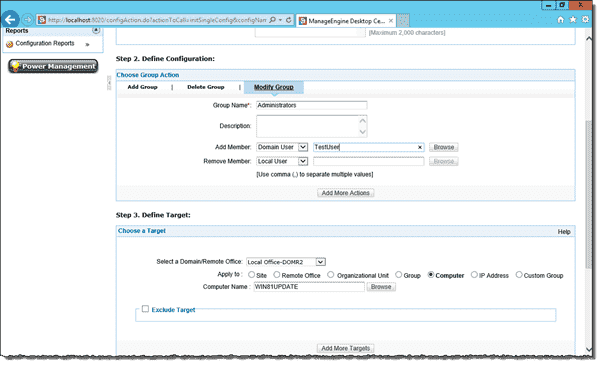Click the Description text area
Viewport: 600px width, 365px height.
[x=311, y=126]
